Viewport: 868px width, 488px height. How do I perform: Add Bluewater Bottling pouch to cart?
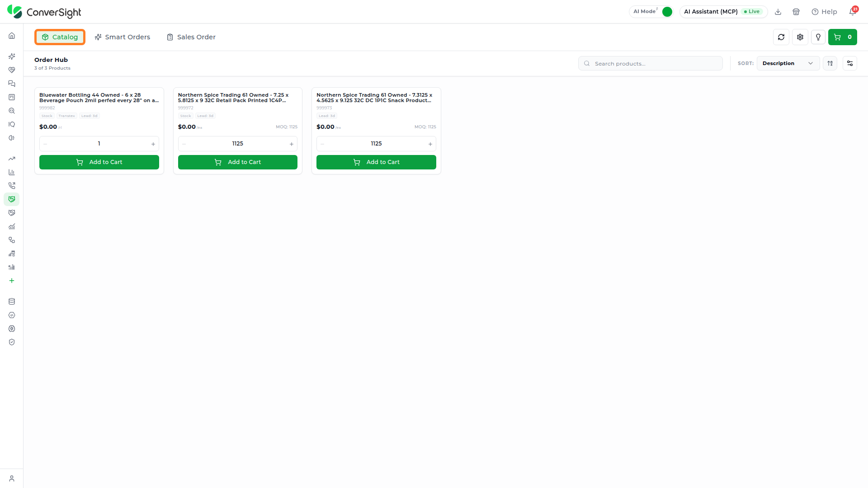(x=99, y=162)
